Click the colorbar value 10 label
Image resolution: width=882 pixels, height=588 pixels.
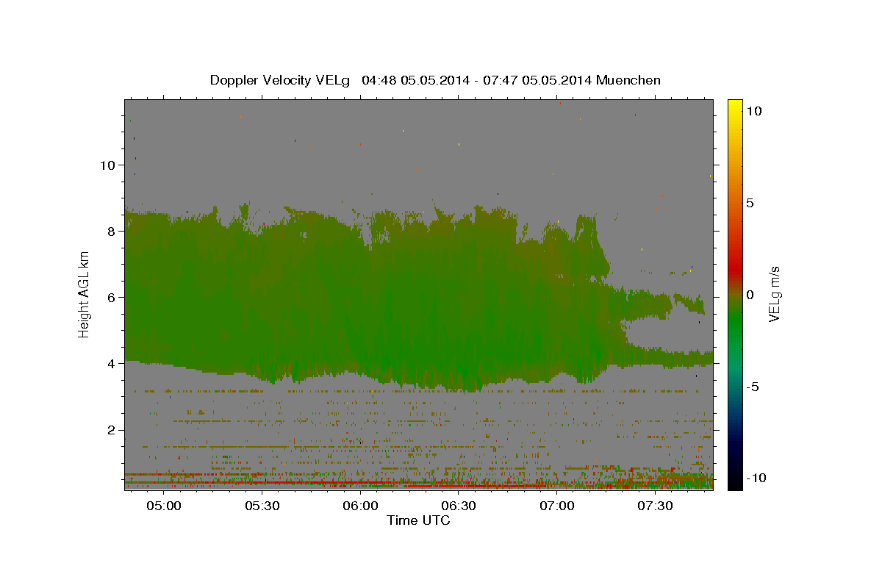point(753,110)
